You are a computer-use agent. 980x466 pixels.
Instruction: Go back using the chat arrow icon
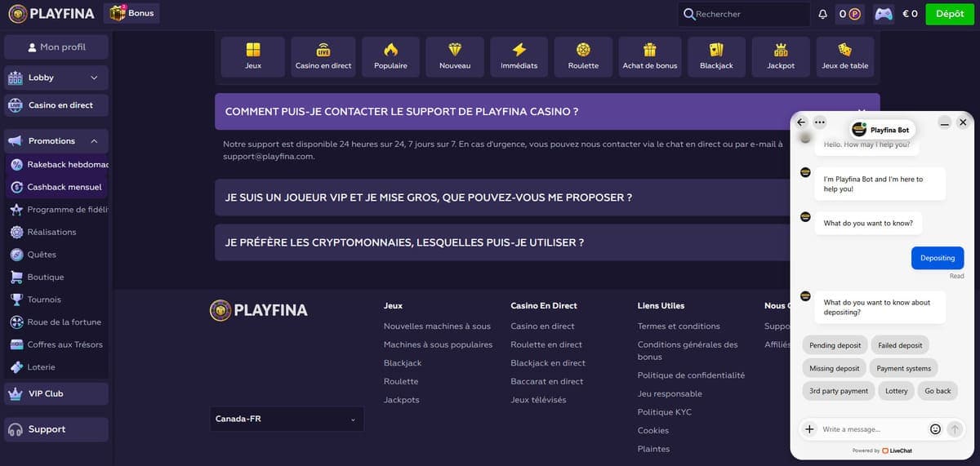801,122
